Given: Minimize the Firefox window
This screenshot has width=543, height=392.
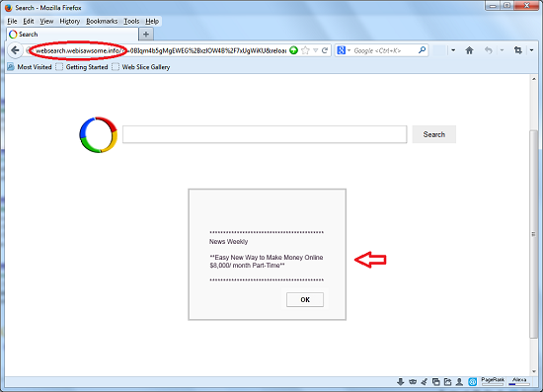Looking at the screenshot, I should point(494,6).
